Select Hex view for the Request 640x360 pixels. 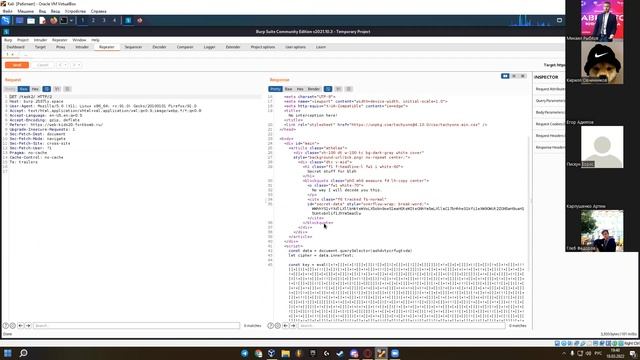35,89
